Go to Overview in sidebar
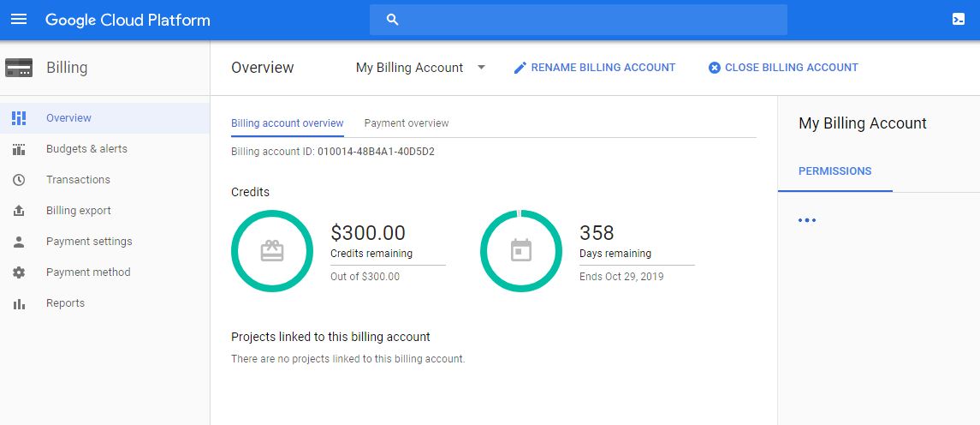 pos(68,118)
